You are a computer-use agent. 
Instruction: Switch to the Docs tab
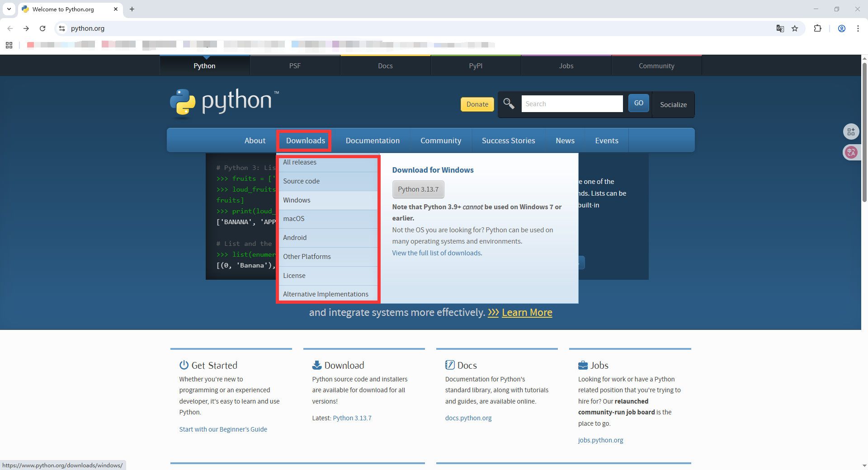point(386,66)
